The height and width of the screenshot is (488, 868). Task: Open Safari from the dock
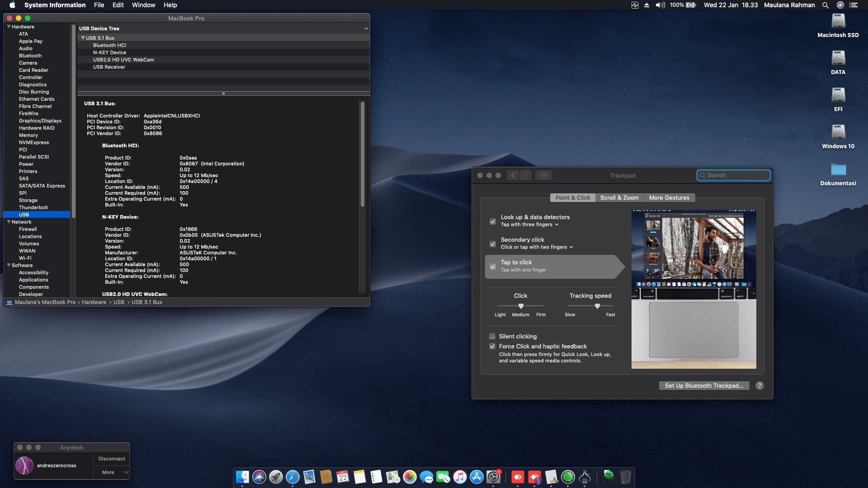292,477
